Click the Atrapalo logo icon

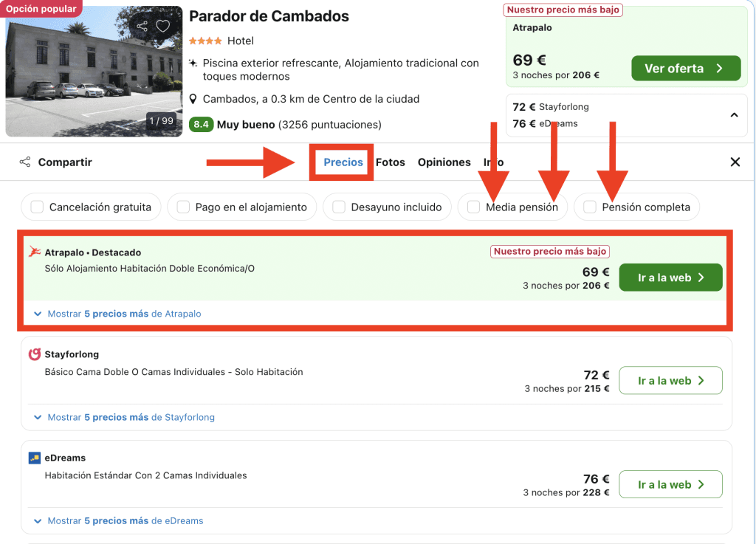34,252
